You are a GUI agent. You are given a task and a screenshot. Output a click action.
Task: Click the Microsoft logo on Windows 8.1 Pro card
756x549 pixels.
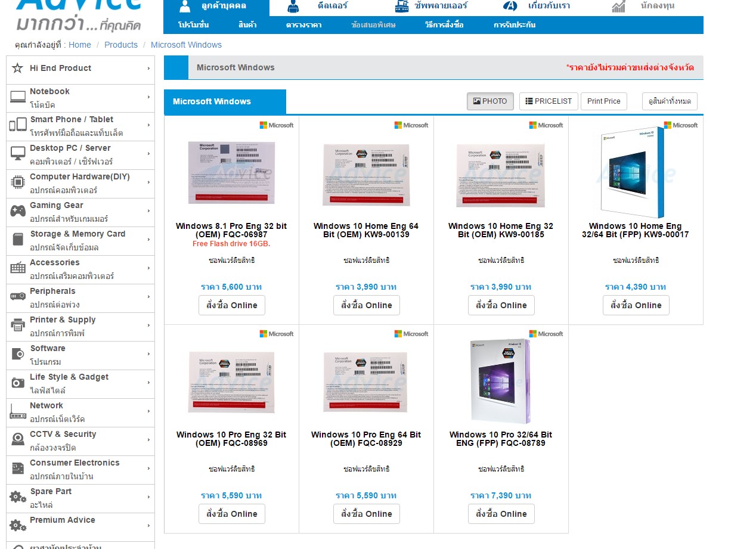tap(277, 125)
